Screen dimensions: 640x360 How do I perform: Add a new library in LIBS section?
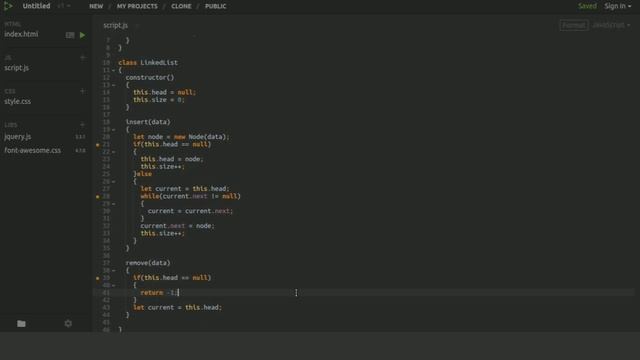[x=82, y=124]
